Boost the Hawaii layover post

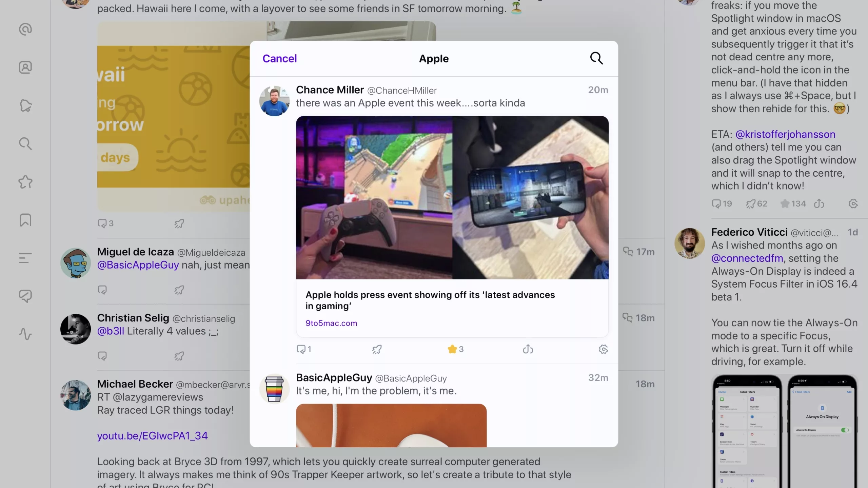(x=179, y=223)
